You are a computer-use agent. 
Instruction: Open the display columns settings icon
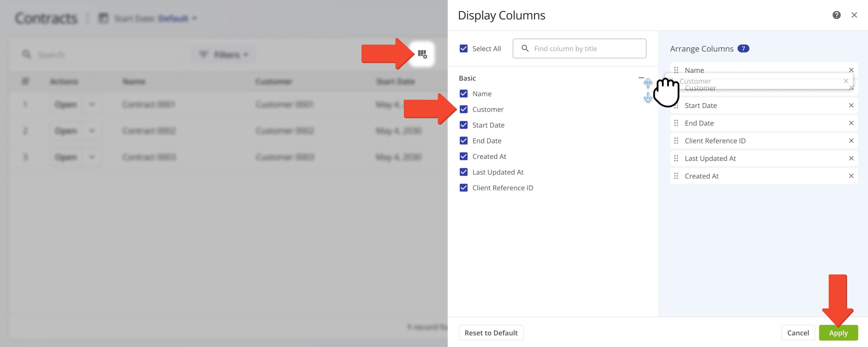pyautogui.click(x=422, y=54)
